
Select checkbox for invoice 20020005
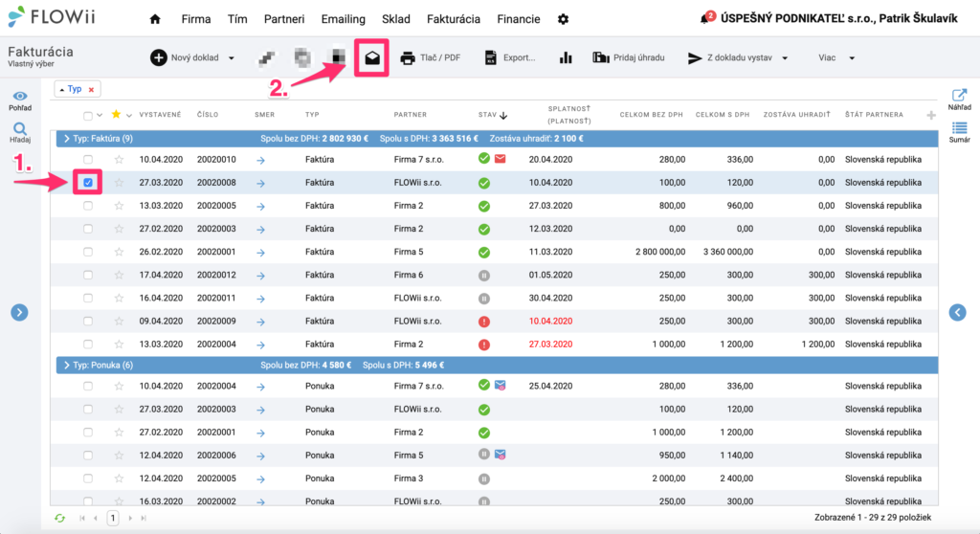click(x=87, y=206)
